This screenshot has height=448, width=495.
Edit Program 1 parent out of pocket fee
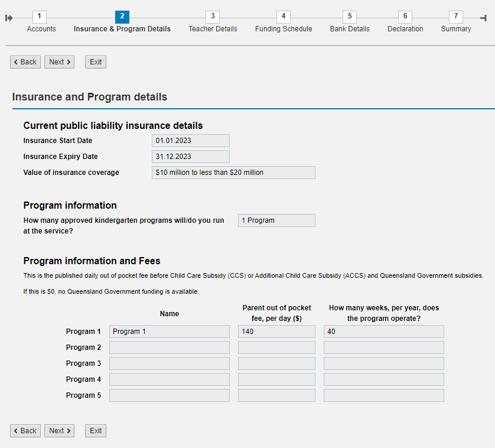click(x=276, y=332)
